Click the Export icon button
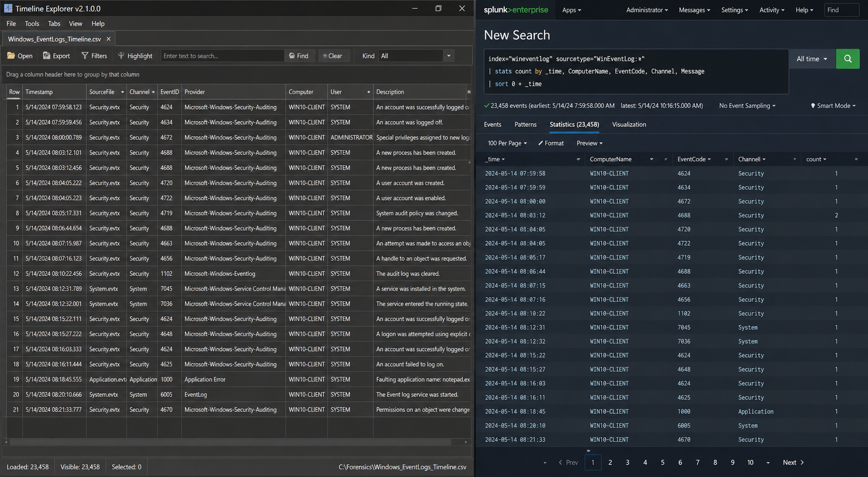This screenshot has height=477, width=868. (47, 56)
